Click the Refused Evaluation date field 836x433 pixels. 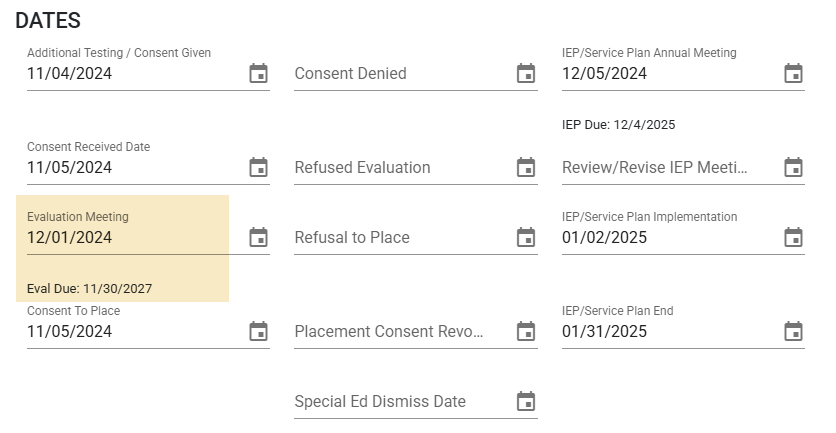tap(403, 167)
